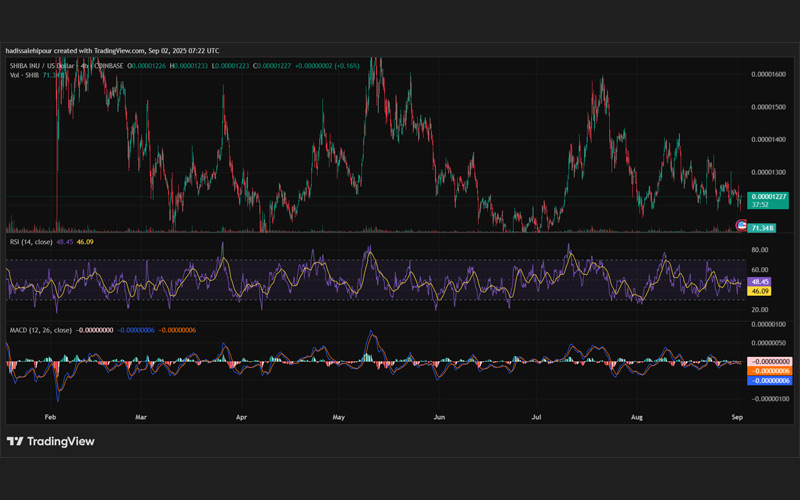This screenshot has width=800, height=500.
Task: Click the 0.00000100 MACD axis label
Action: [768, 324]
